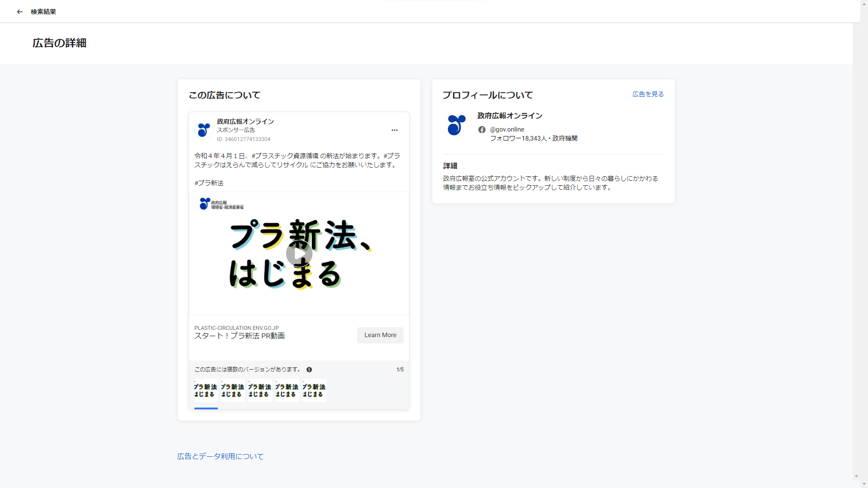Select the third ad version thumbnail
868x488 pixels.
(260, 390)
